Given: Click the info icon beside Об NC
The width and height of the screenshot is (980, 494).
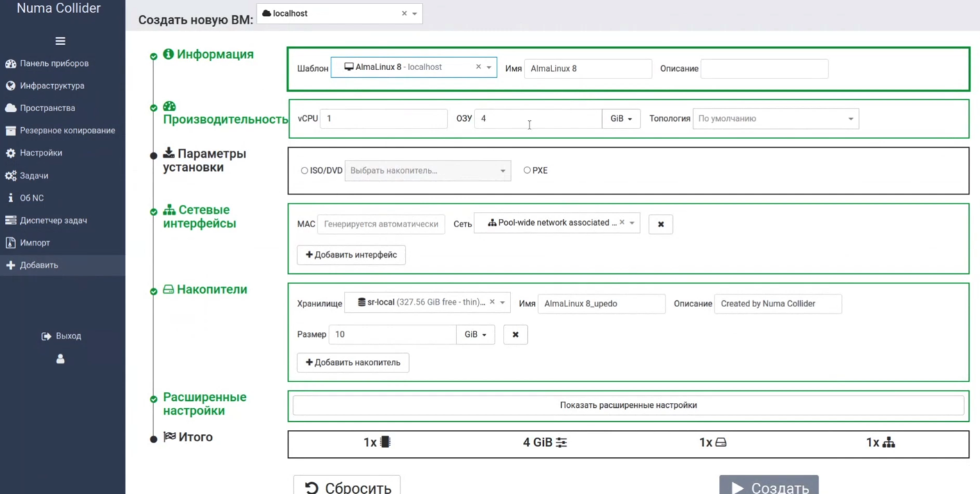Looking at the screenshot, I should click(10, 198).
